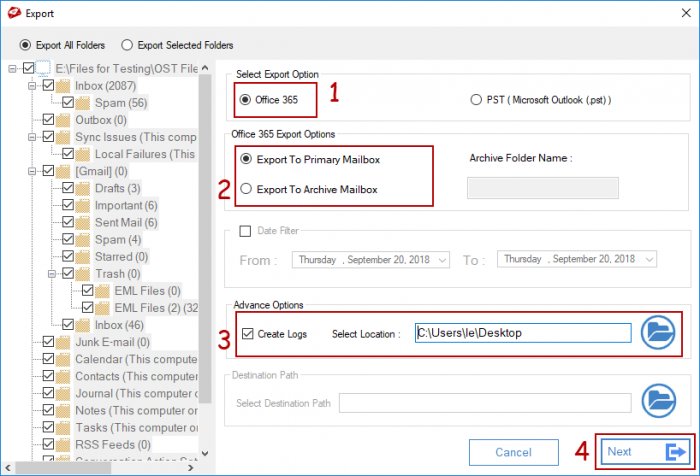The width and height of the screenshot is (700, 476).
Task: Uncheck the Important (6) folder checkbox
Action: pyautogui.click(x=68, y=205)
